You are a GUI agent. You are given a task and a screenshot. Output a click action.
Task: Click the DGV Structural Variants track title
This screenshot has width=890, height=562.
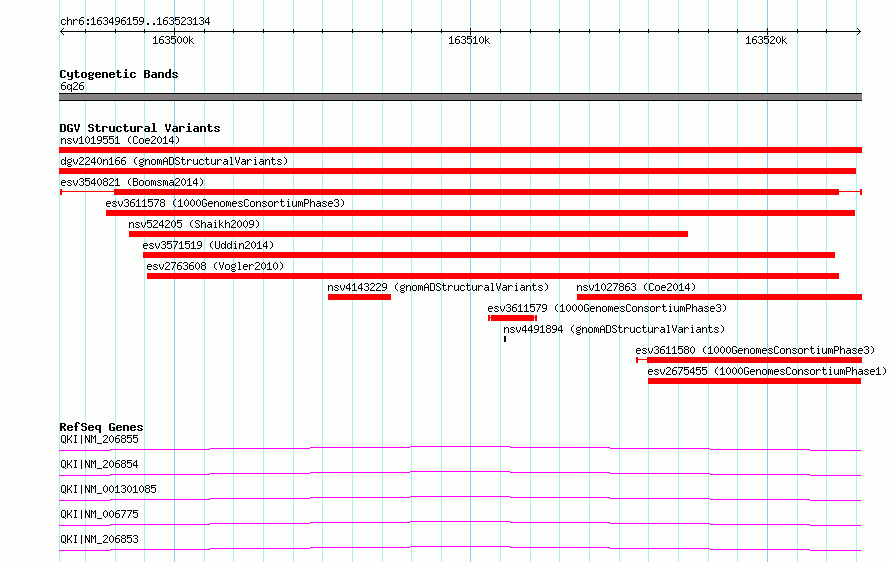[140, 128]
